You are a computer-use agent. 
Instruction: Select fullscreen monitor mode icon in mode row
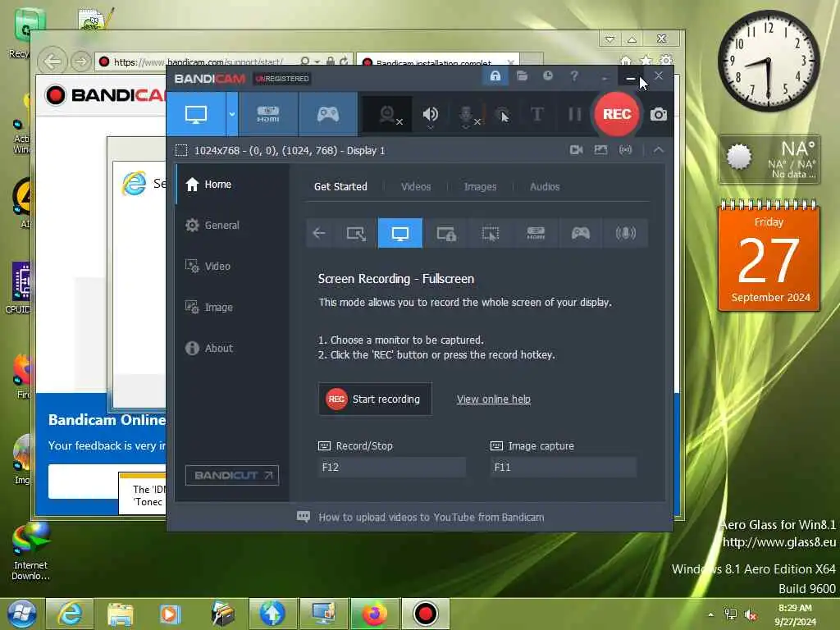[x=400, y=233]
